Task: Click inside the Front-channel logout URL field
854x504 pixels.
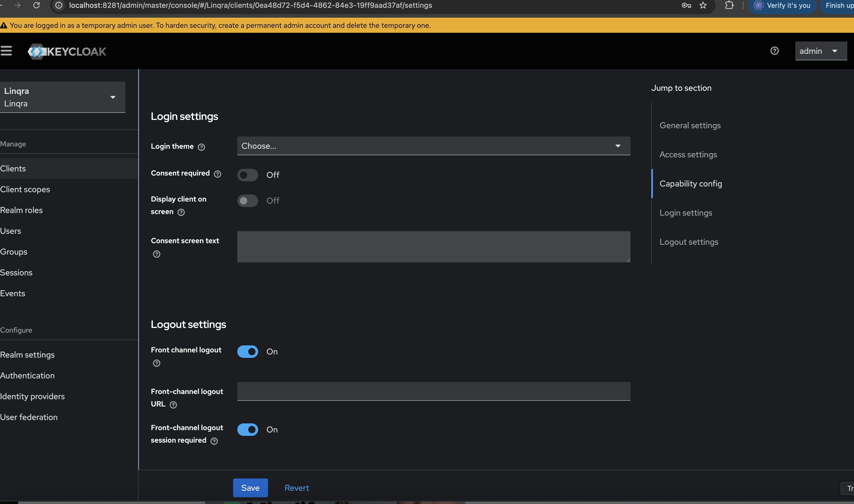Action: (434, 391)
